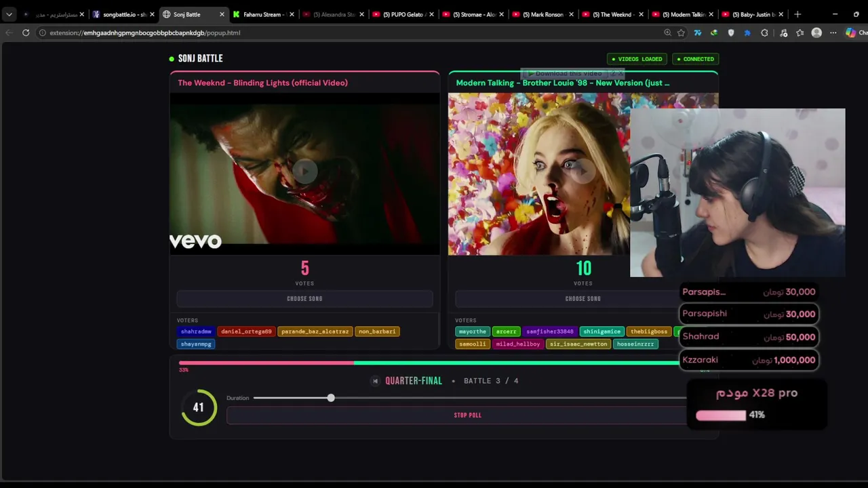Image resolution: width=868 pixels, height=488 pixels.
Task: Open the browser profile avatar
Action: [x=816, y=33]
